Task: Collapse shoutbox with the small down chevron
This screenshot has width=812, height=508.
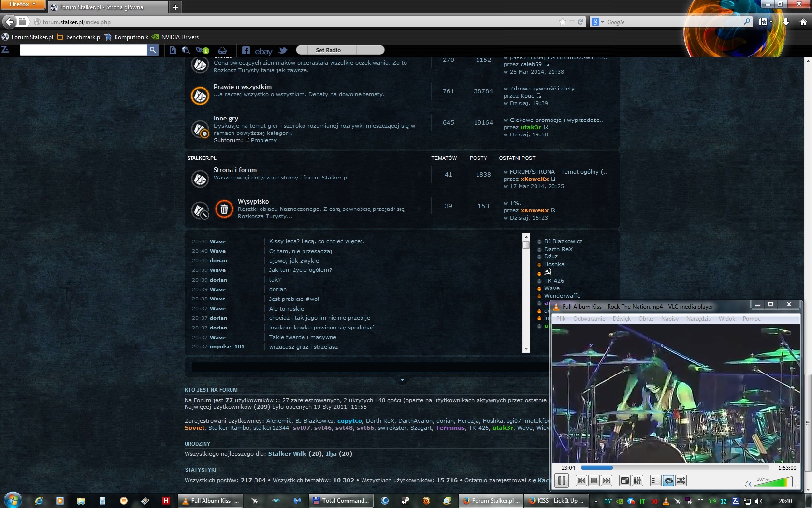Action: click(x=402, y=380)
